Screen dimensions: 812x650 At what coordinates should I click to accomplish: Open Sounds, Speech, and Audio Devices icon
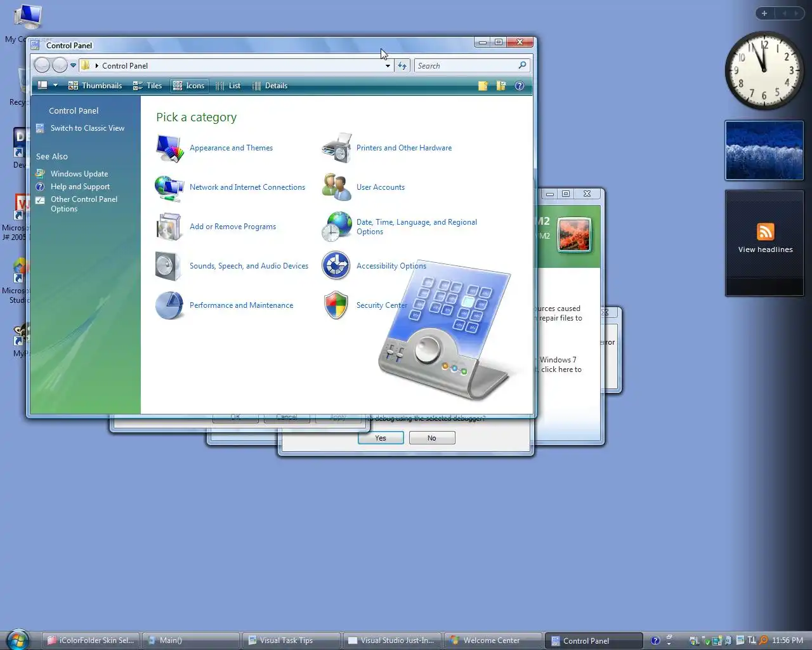(x=169, y=267)
